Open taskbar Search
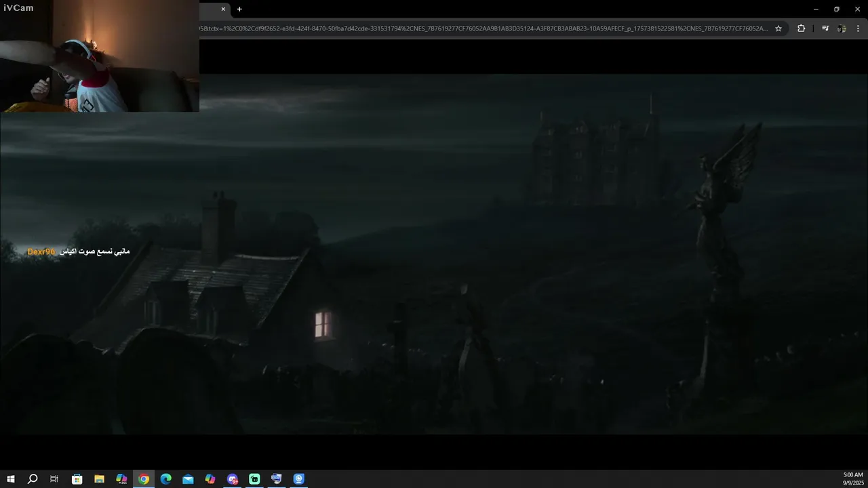The image size is (868, 488). (x=33, y=479)
